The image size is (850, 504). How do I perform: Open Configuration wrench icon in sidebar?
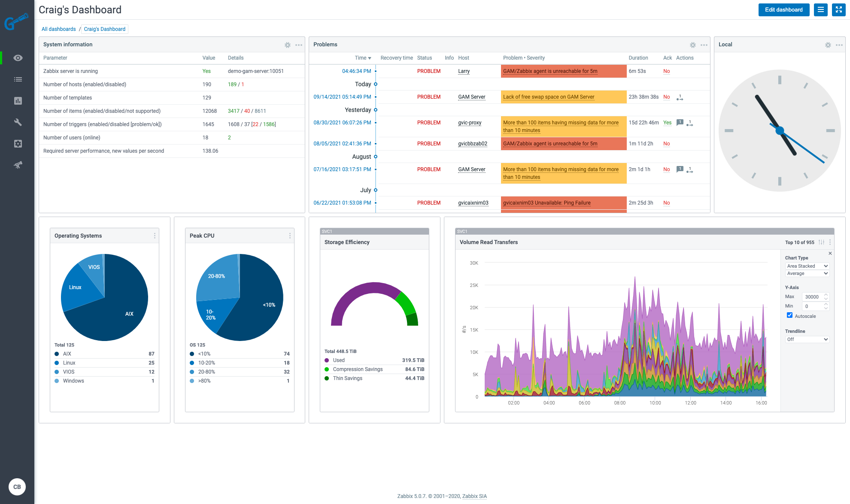pyautogui.click(x=18, y=122)
